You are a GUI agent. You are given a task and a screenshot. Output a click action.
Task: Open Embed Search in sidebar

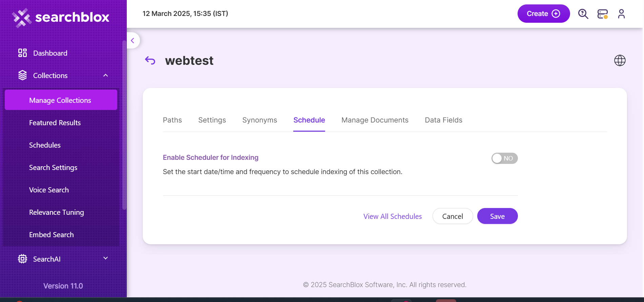[x=52, y=235]
